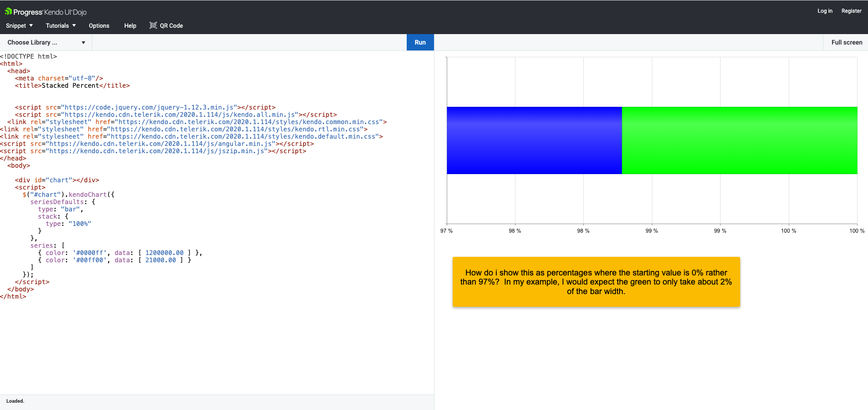
Task: Click the Progress Kendo UI Dojo logo
Action: tap(45, 12)
